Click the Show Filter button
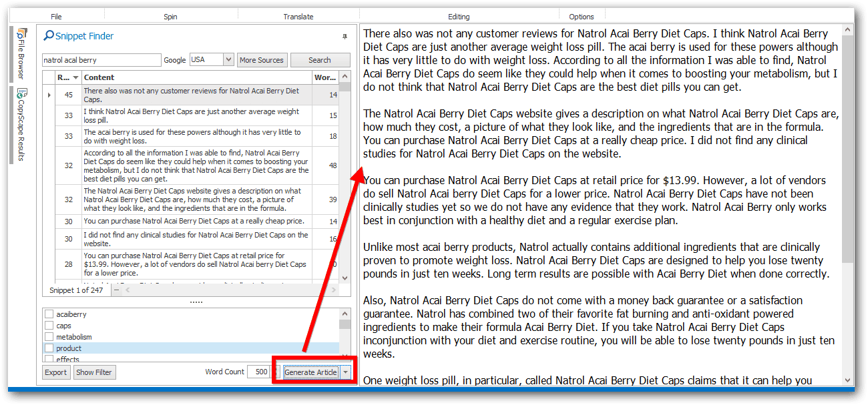This screenshot has width=868, height=405. pos(94,372)
